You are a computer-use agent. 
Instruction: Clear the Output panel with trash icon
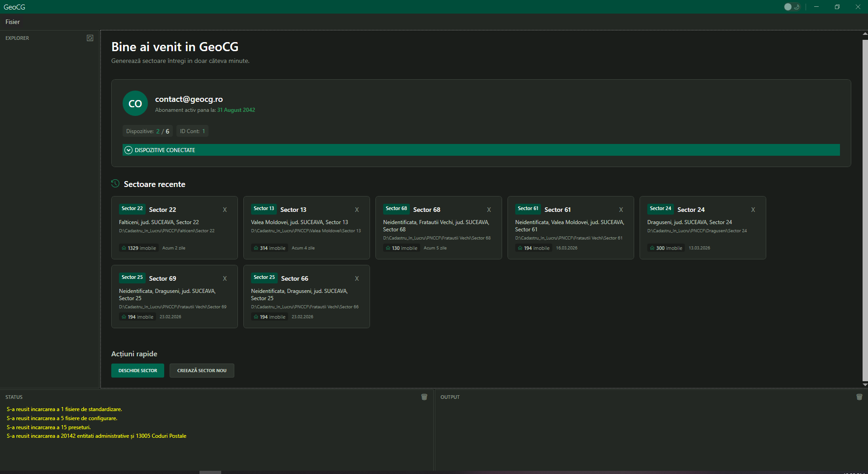(x=859, y=397)
